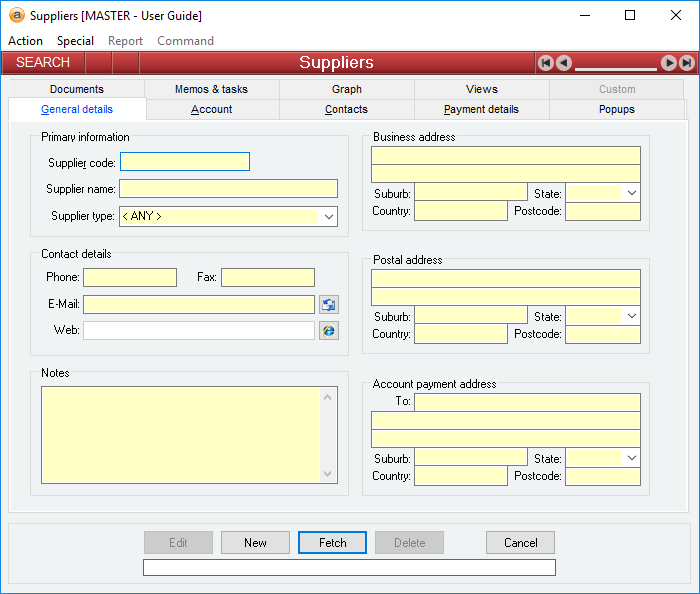Click the send e-mail icon

click(x=329, y=305)
